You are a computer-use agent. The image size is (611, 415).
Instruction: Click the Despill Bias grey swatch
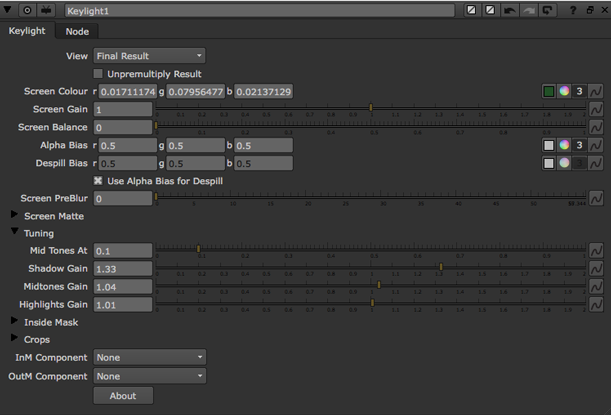(x=549, y=163)
